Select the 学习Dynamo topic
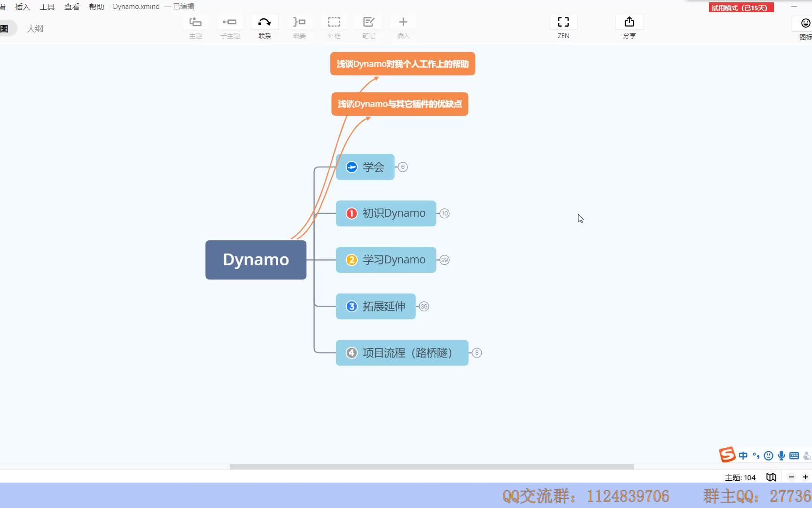 click(x=386, y=260)
